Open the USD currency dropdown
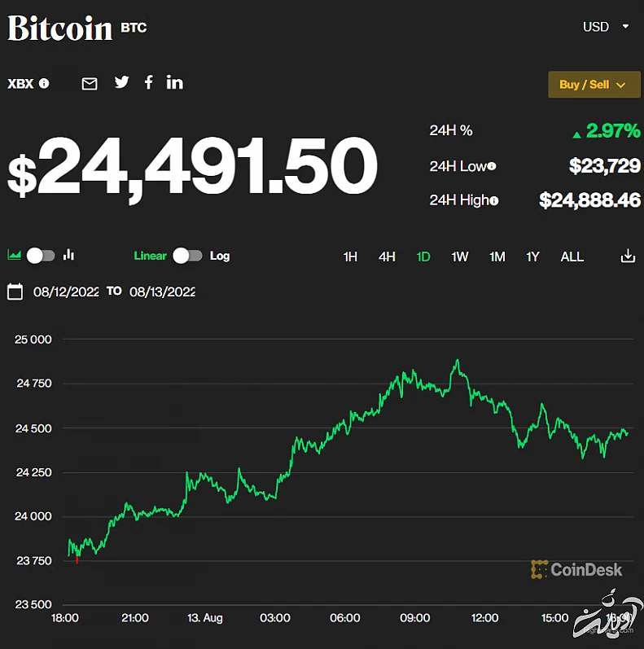Viewport: 644px width, 649px height. (x=606, y=27)
